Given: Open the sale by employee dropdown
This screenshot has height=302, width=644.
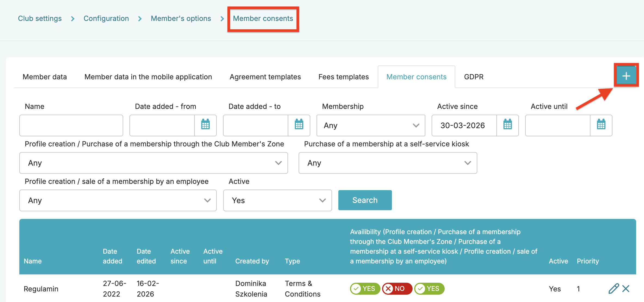Looking at the screenshot, I should [x=118, y=200].
